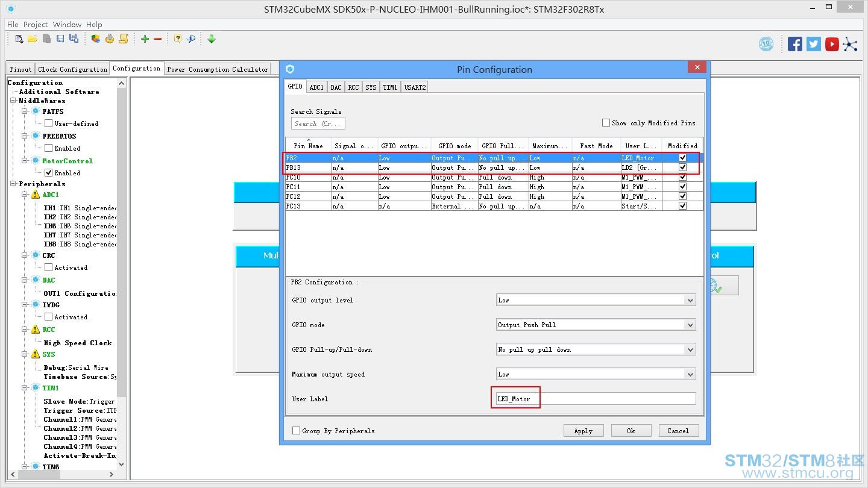Click the Search Signals input field
This screenshot has width=868, height=488.
coord(318,124)
